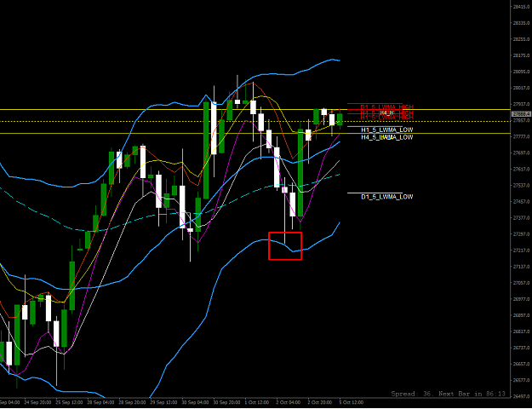The image size is (532, 409).
Task: Click the 28335.0 price axis label
Action: tap(522, 23)
